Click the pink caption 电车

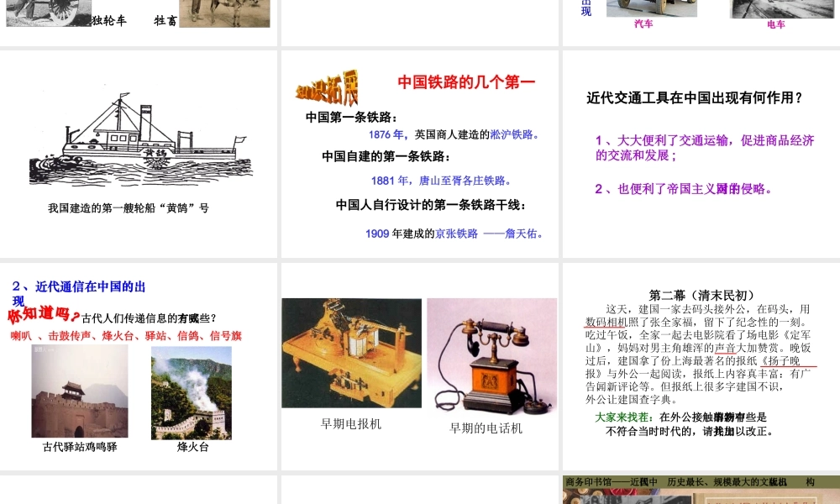point(775,24)
